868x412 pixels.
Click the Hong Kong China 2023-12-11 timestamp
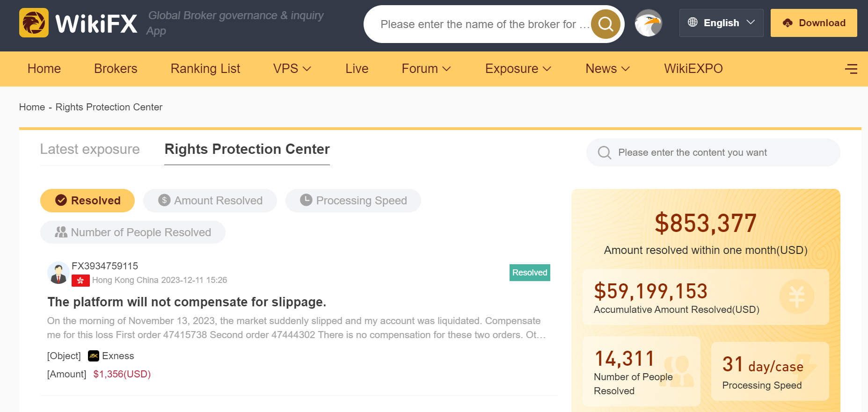(160, 280)
